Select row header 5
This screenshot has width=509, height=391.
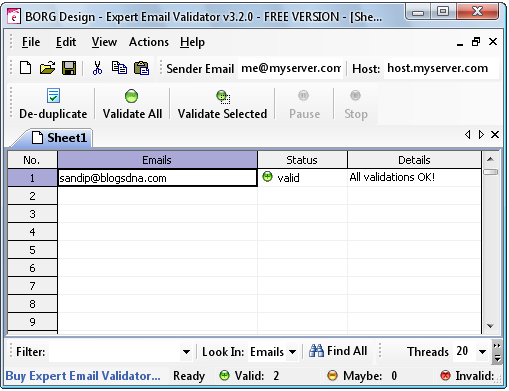click(32, 250)
